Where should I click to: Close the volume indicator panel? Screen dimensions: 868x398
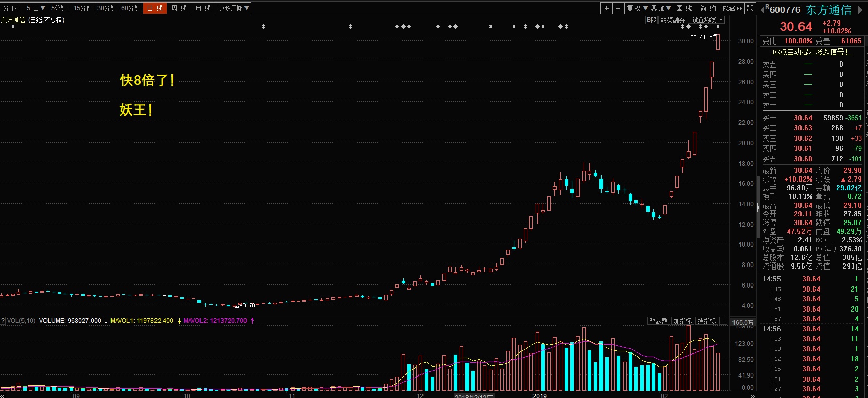point(723,321)
